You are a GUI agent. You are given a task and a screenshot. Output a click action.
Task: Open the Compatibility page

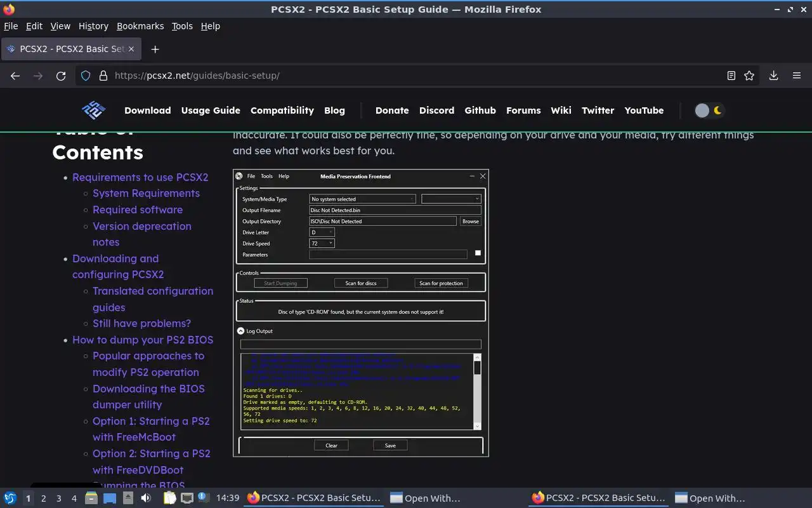282,110
